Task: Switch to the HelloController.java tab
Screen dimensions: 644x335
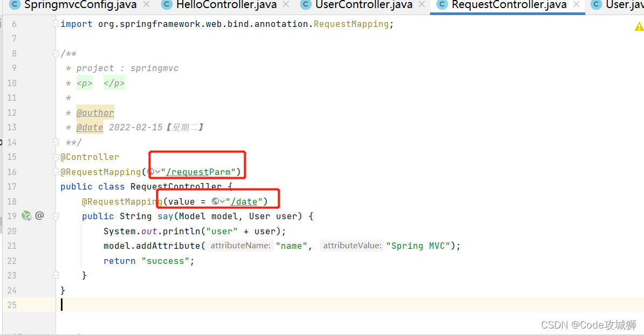Action: point(226,5)
